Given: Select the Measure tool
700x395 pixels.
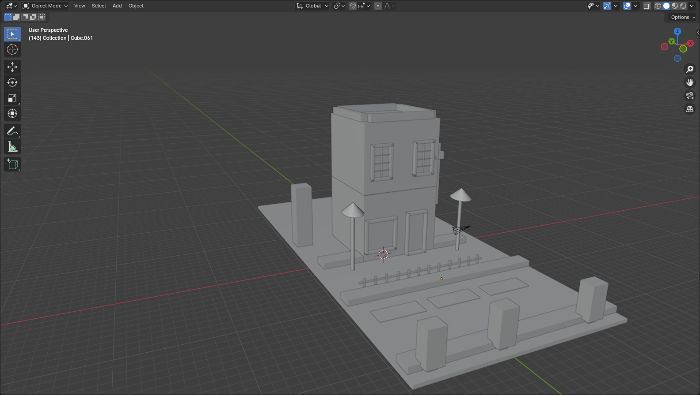Looking at the screenshot, I should click(12, 147).
